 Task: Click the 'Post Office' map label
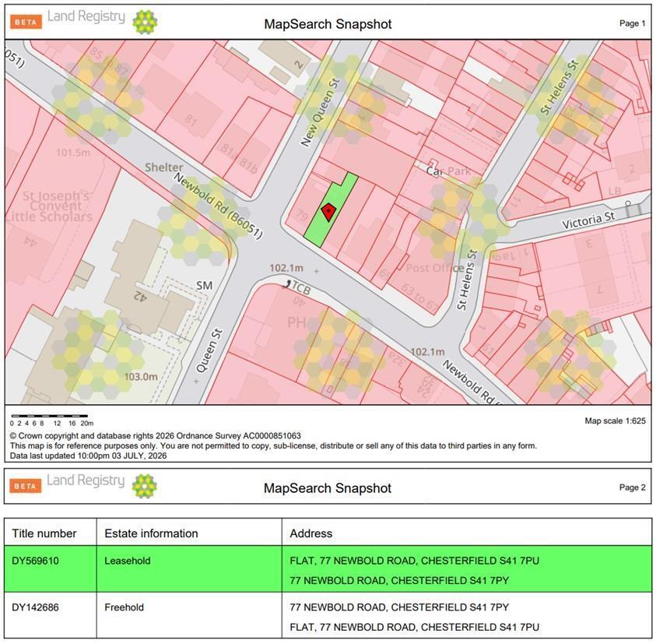pos(435,268)
